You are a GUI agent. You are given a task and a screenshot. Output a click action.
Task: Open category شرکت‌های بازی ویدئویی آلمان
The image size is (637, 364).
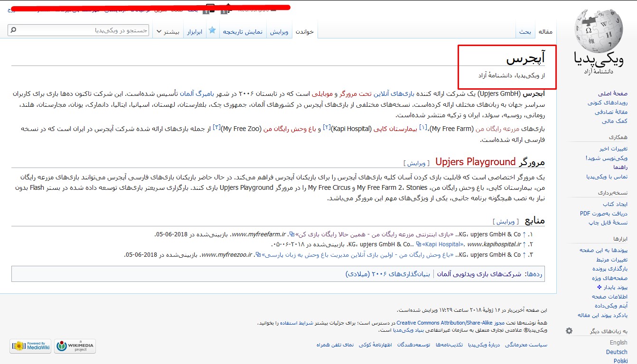479,274
